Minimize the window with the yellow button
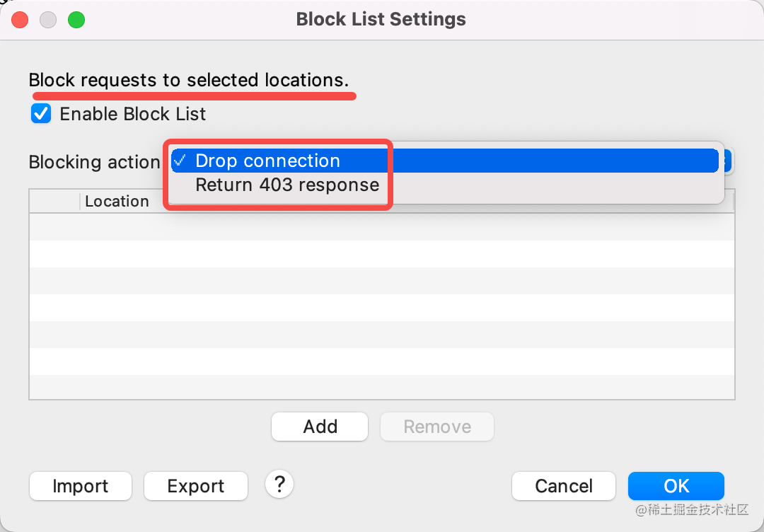Image resolution: width=764 pixels, height=532 pixels. point(48,20)
